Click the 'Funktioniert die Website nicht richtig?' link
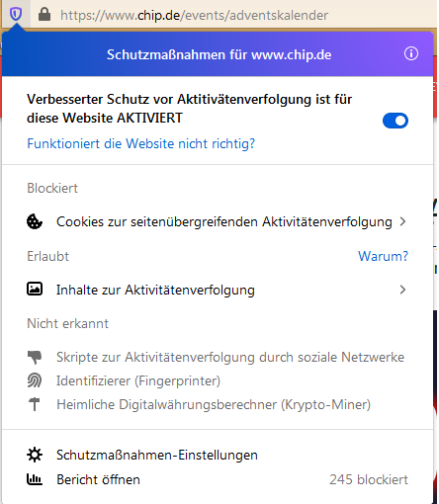This screenshot has width=439, height=504. pos(141,143)
